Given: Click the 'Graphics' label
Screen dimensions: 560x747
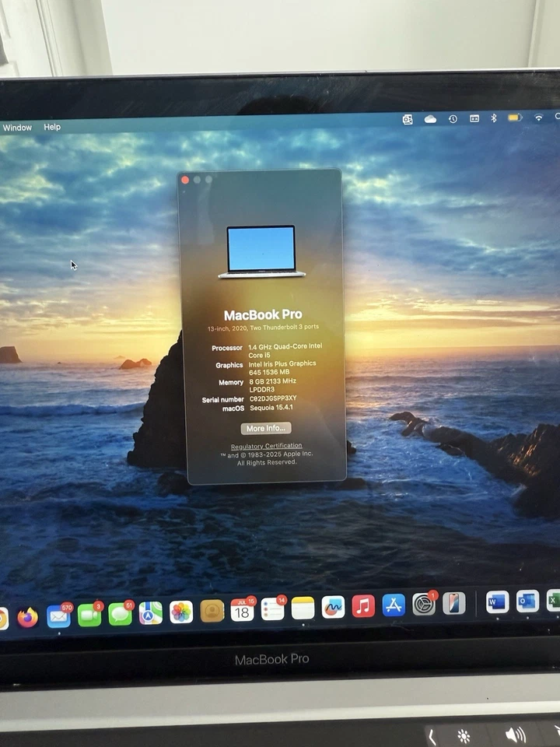Looking at the screenshot, I should tap(229, 366).
